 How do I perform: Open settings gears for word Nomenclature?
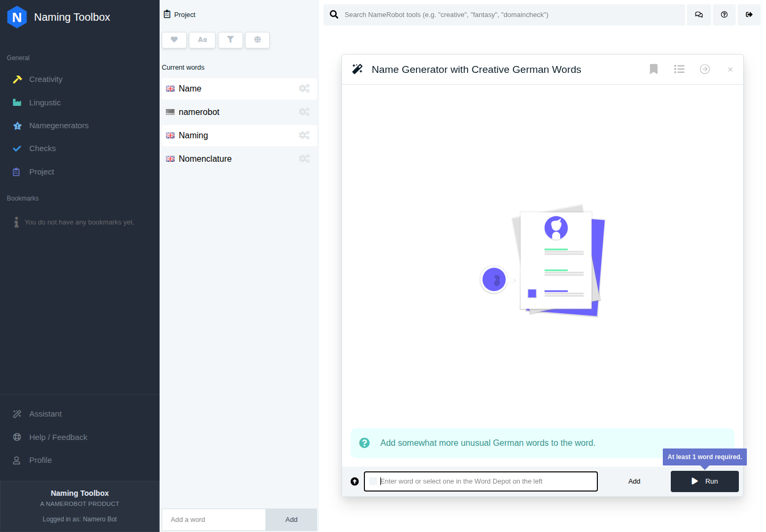tap(304, 159)
